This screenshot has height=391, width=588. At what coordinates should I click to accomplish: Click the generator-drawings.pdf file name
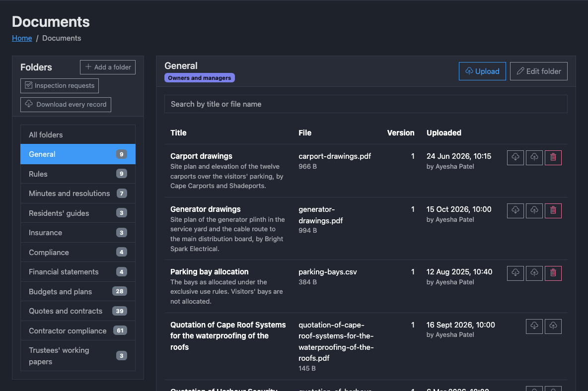pyautogui.click(x=321, y=215)
